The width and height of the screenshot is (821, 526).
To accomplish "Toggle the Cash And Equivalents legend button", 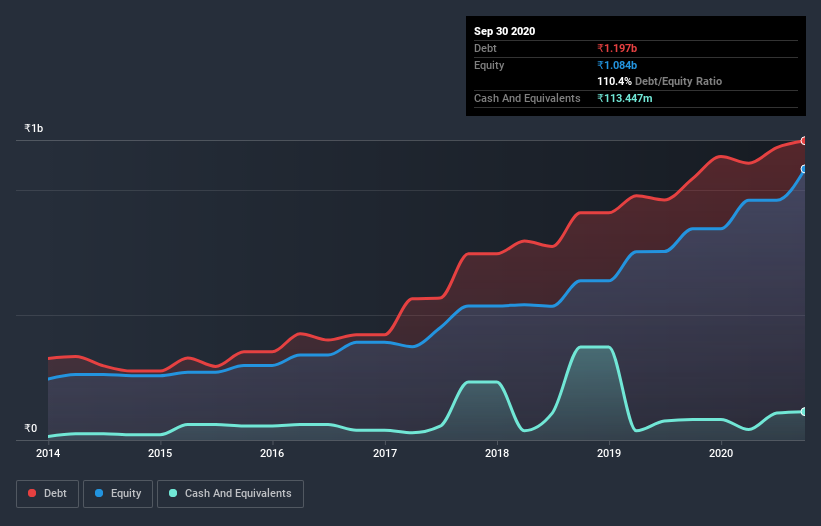I will (230, 494).
